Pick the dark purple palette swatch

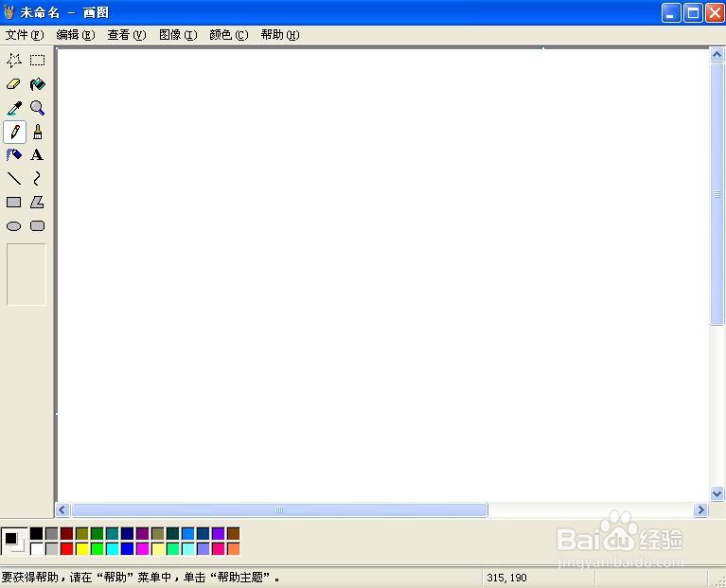tap(143, 534)
